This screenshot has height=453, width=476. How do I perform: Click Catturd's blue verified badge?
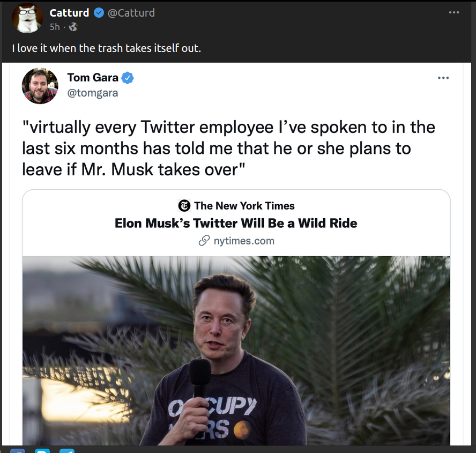pos(99,13)
